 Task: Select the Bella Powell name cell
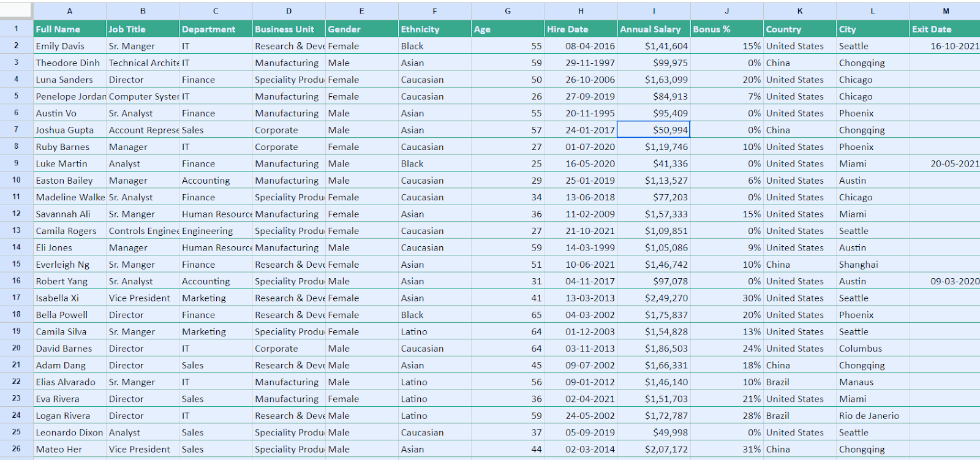pos(70,315)
